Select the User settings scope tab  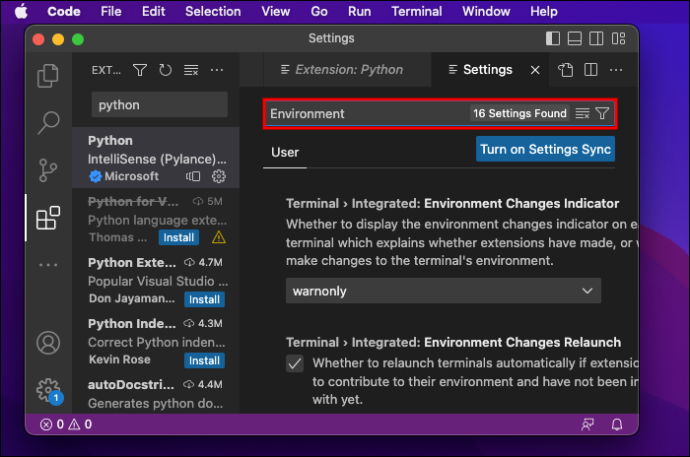[285, 153]
